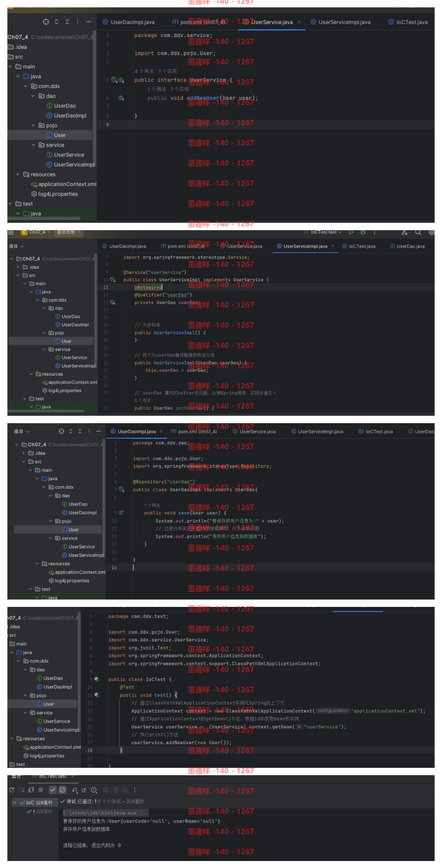Screen dimensions: 442x868
Task: Open Search Everywhere magnifier icon
Action: click(x=418, y=232)
